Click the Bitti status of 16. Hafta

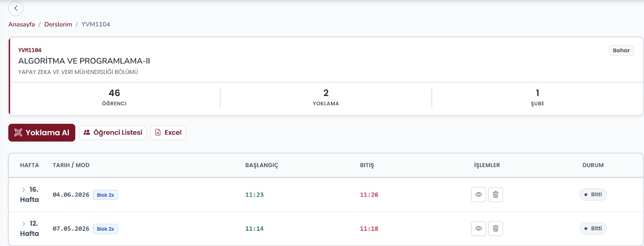593,195
